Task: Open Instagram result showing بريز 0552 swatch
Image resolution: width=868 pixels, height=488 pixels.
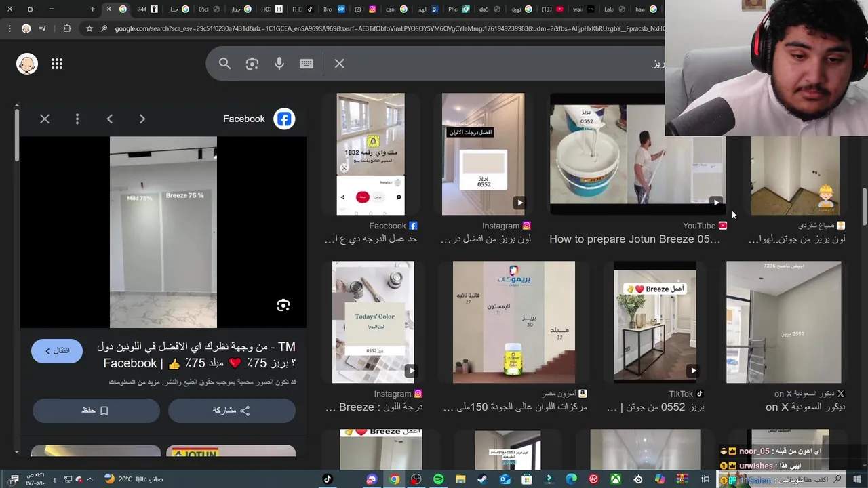Action: (x=483, y=154)
